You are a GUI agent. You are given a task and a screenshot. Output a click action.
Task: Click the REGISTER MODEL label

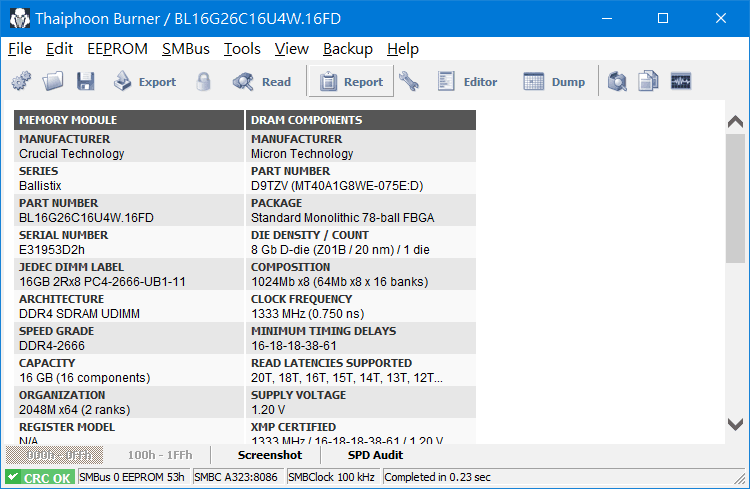pos(67,427)
